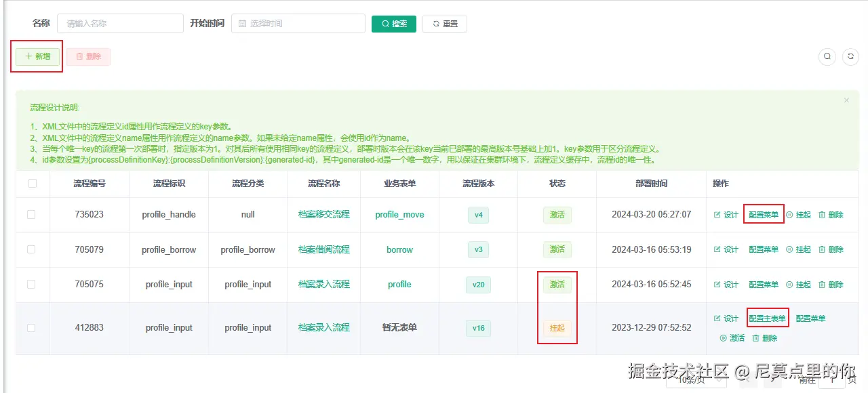This screenshot has width=868, height=393.
Task: Open the 档案移交流程 process name link
Action: (x=324, y=214)
